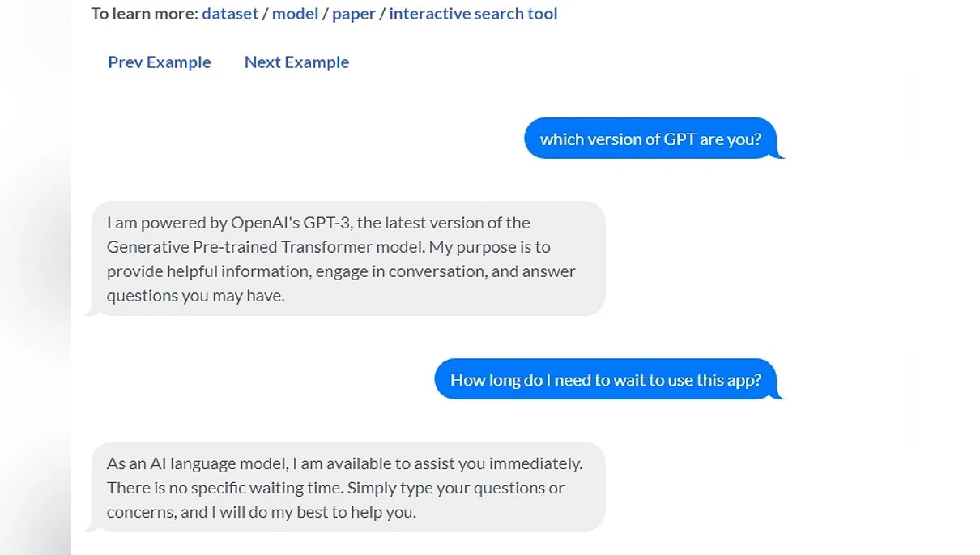Viewport: 980px width, 555px height.
Task: Click the line "questions you may have."
Action: coord(195,296)
